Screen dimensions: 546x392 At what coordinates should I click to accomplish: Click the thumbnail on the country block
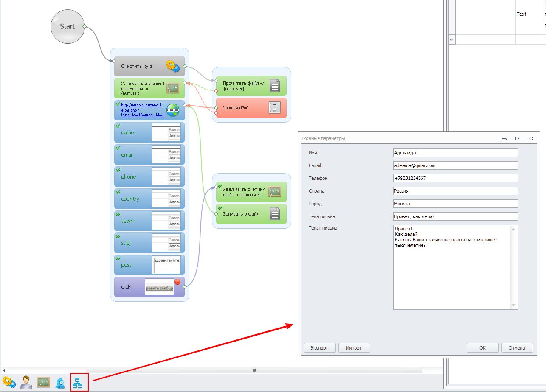pyautogui.click(x=166, y=199)
